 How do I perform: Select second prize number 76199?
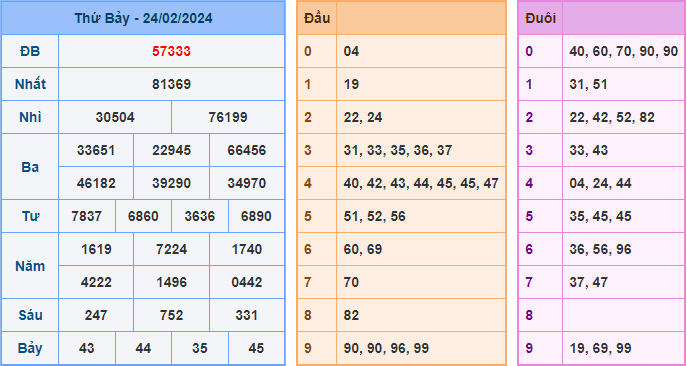click(228, 117)
